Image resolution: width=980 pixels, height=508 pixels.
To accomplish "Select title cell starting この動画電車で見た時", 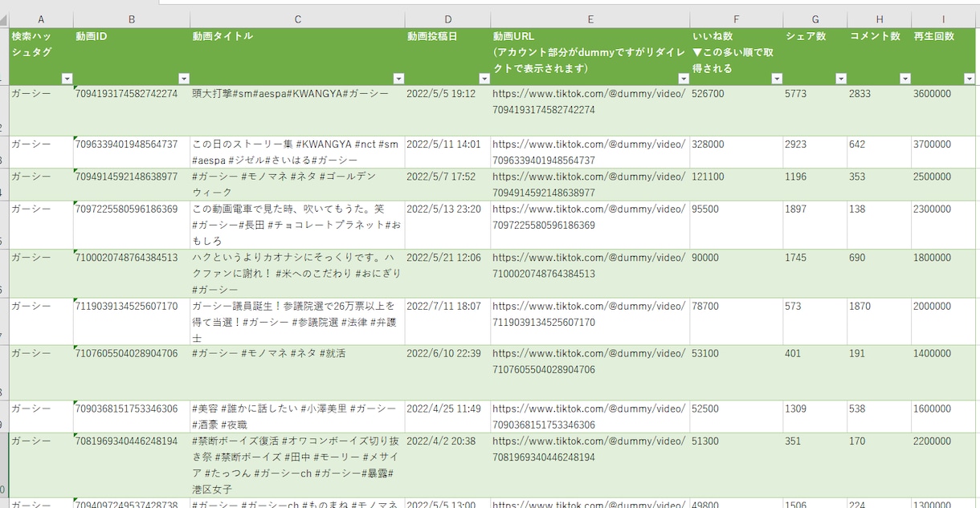I will coord(298,225).
